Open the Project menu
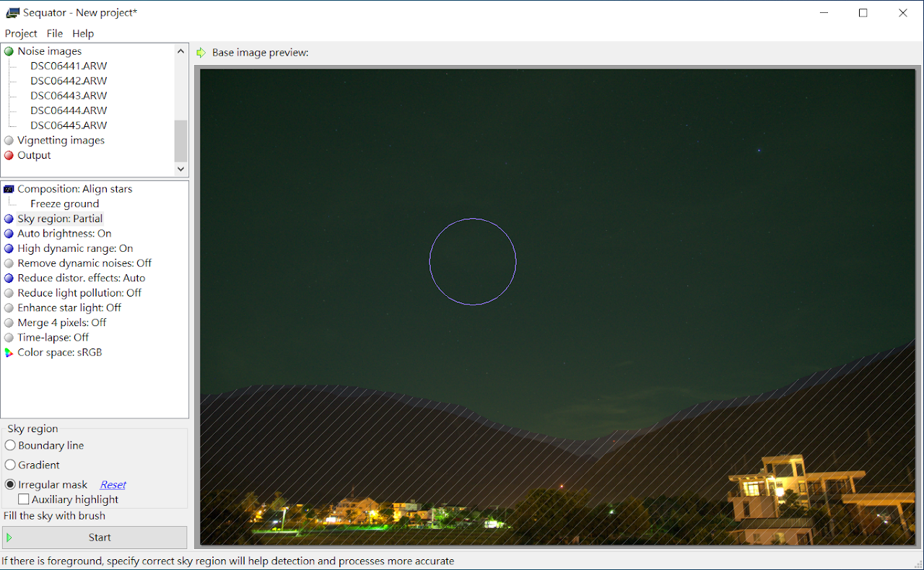924x570 pixels. (21, 33)
